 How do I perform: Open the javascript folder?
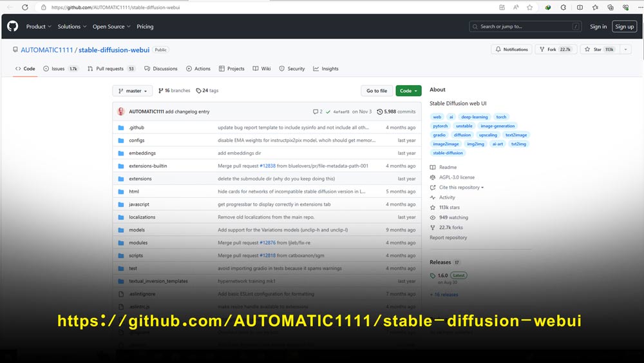[139, 204]
